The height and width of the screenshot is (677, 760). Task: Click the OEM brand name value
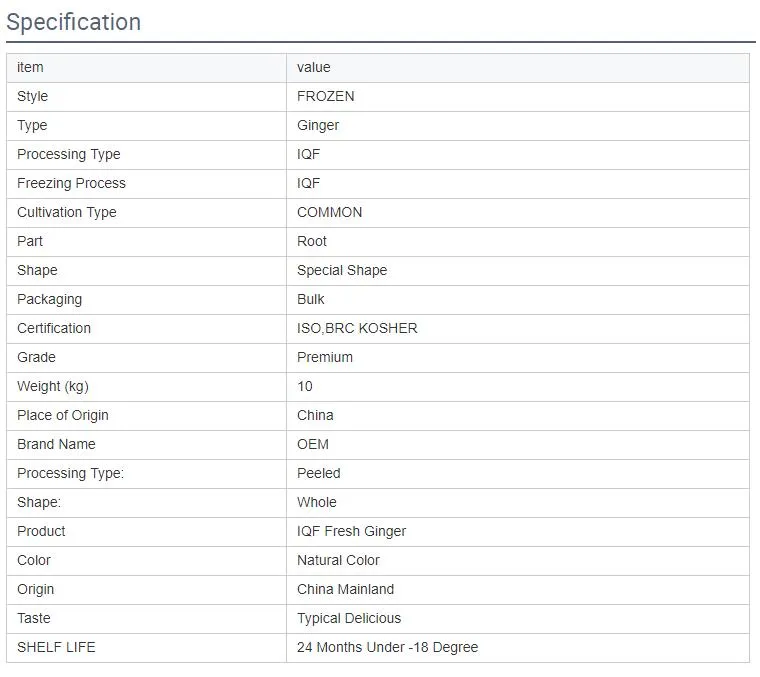(x=313, y=444)
